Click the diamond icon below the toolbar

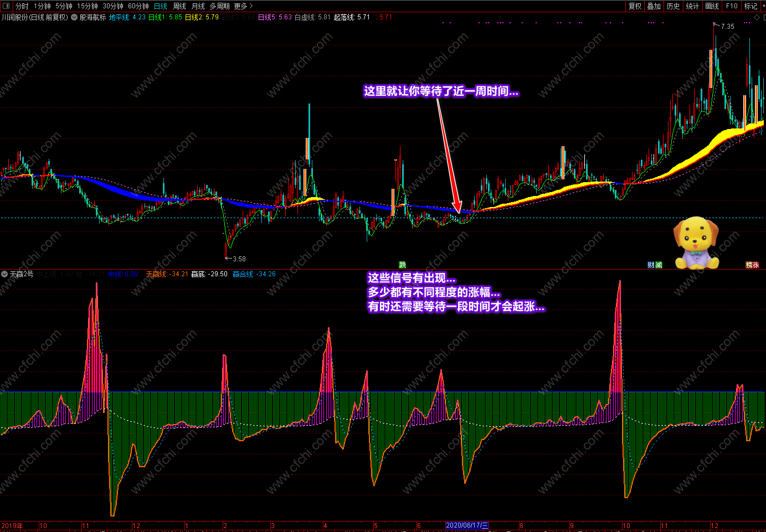[757, 18]
